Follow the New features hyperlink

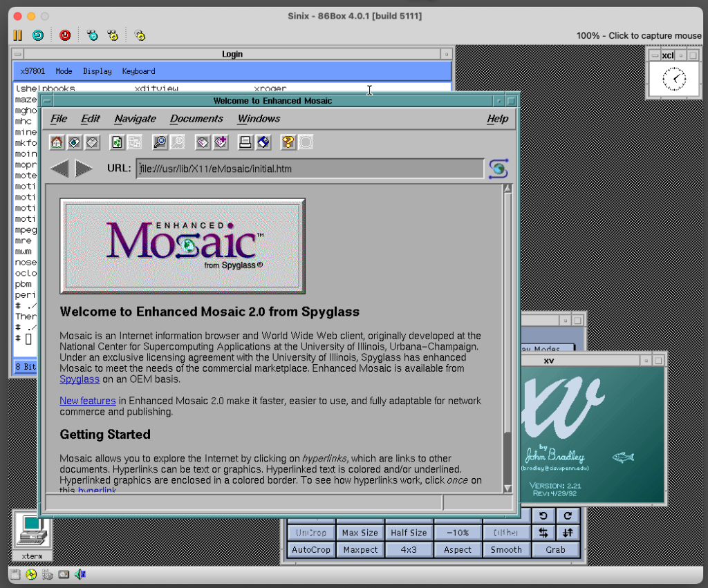pos(87,401)
